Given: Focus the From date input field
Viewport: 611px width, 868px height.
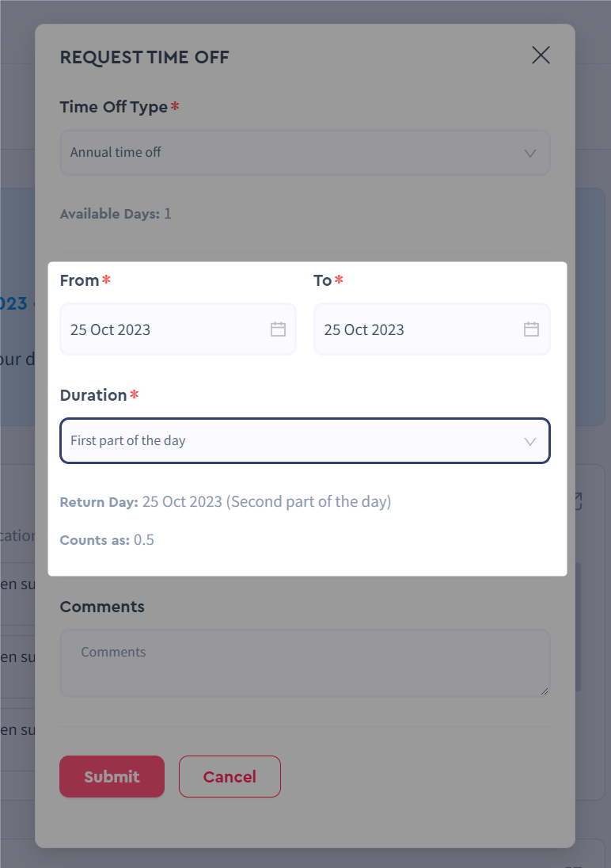Looking at the screenshot, I should tap(177, 329).
